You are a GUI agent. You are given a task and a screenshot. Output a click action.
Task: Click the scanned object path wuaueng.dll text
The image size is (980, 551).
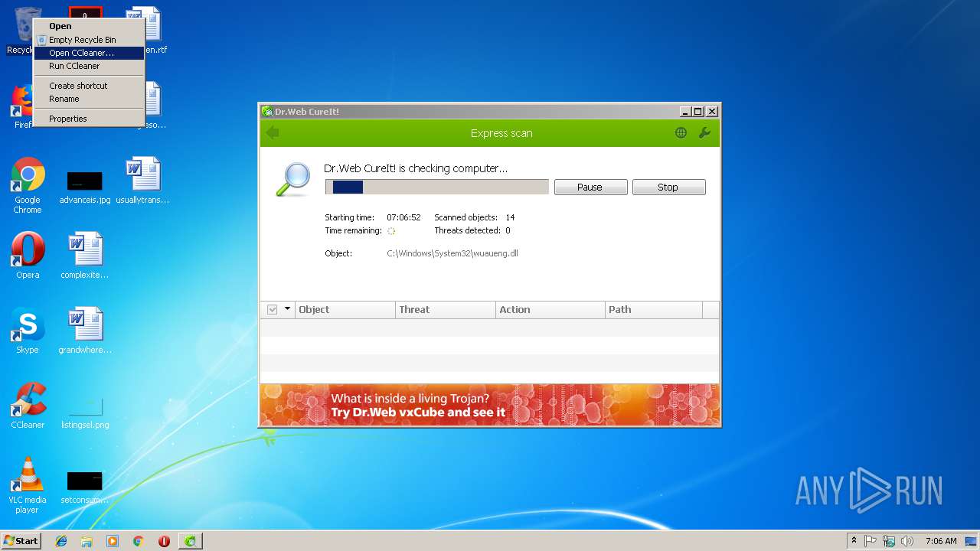[452, 253]
